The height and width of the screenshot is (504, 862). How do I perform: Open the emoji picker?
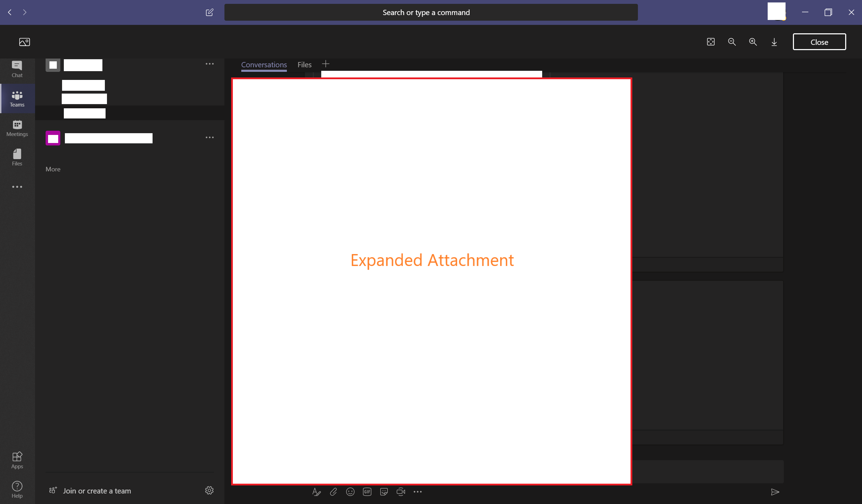pyautogui.click(x=350, y=492)
